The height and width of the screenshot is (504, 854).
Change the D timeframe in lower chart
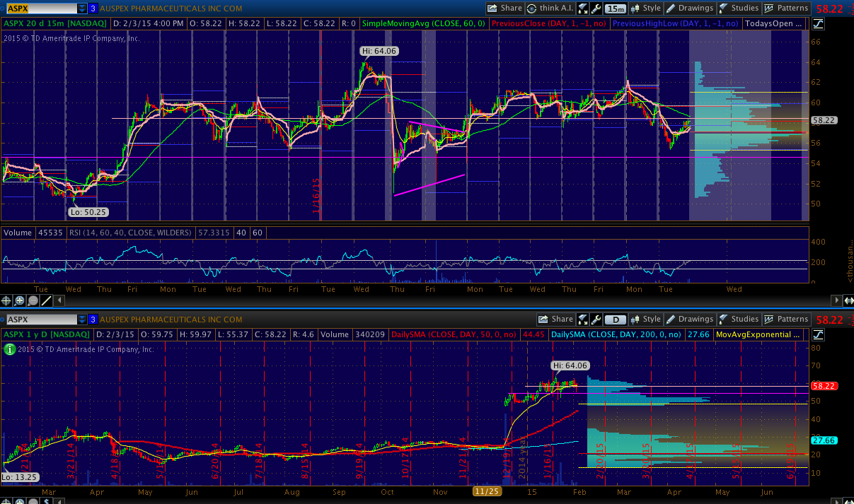point(616,320)
